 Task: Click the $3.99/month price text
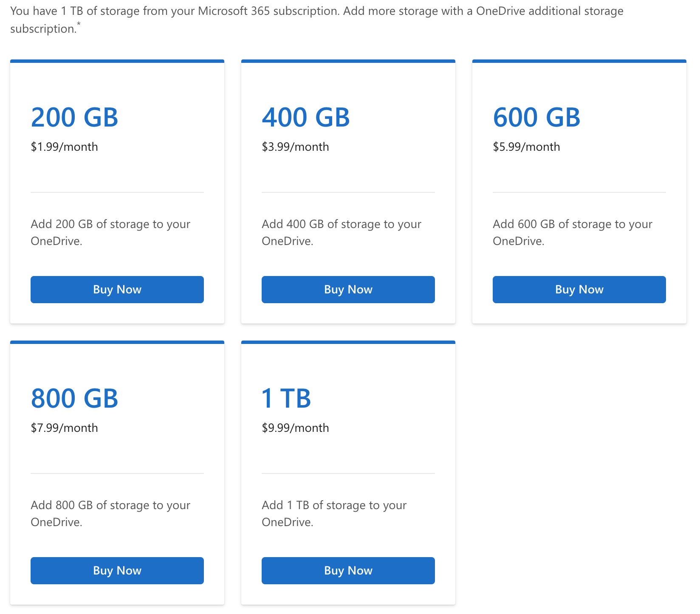(295, 147)
